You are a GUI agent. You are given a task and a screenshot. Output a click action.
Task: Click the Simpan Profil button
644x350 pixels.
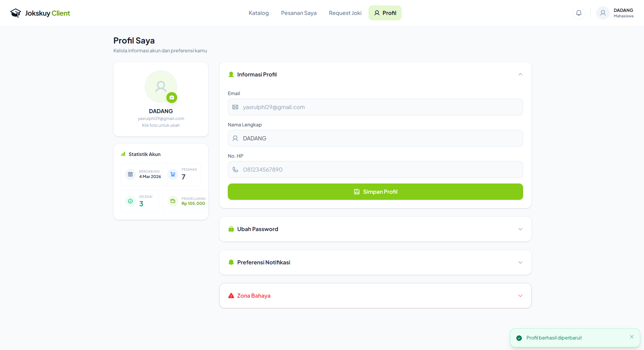(375, 192)
